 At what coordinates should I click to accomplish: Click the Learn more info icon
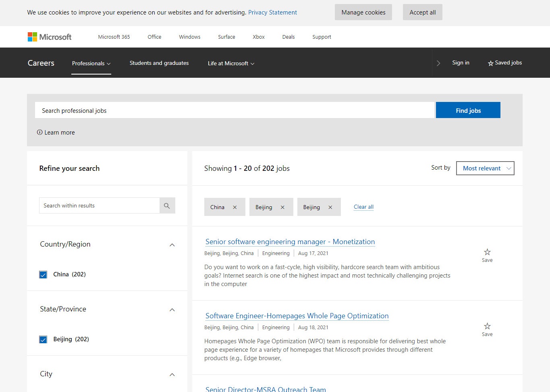pyautogui.click(x=39, y=132)
